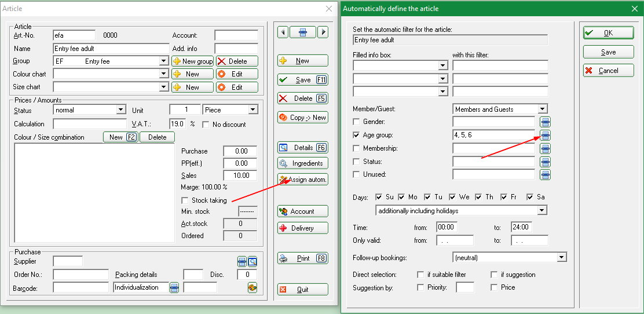Open the selection list icon beside Age group

pyautogui.click(x=545, y=135)
